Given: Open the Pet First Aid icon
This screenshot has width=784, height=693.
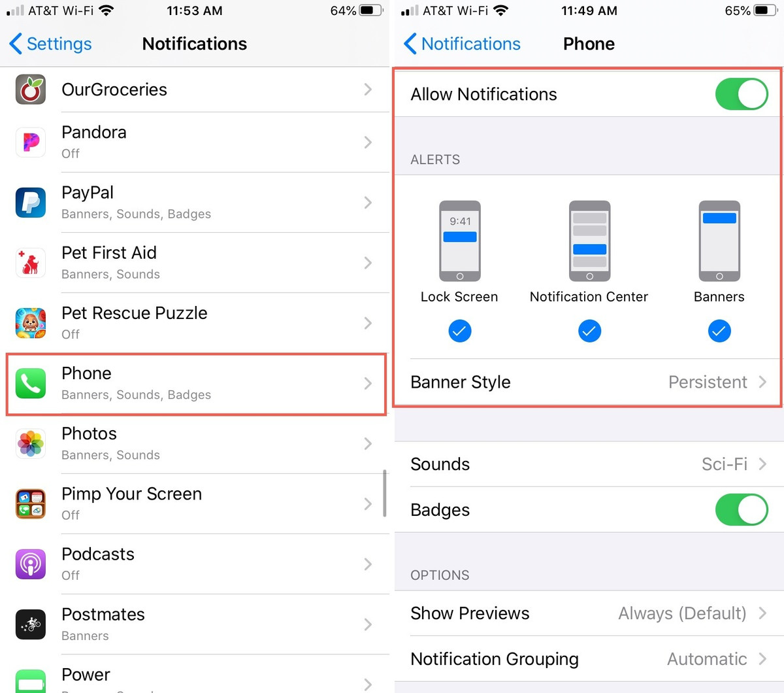Looking at the screenshot, I should coord(31,263).
